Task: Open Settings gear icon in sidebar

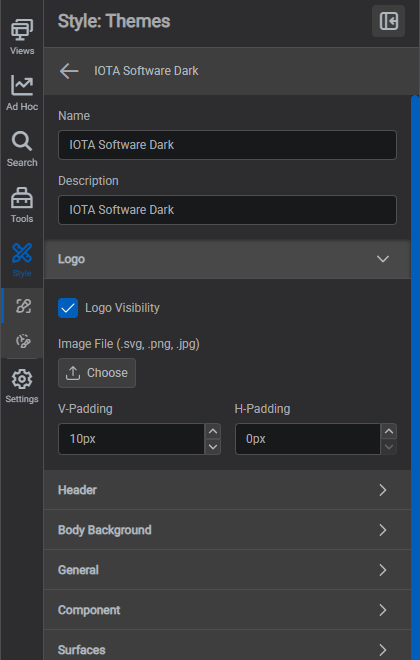Action: click(22, 380)
